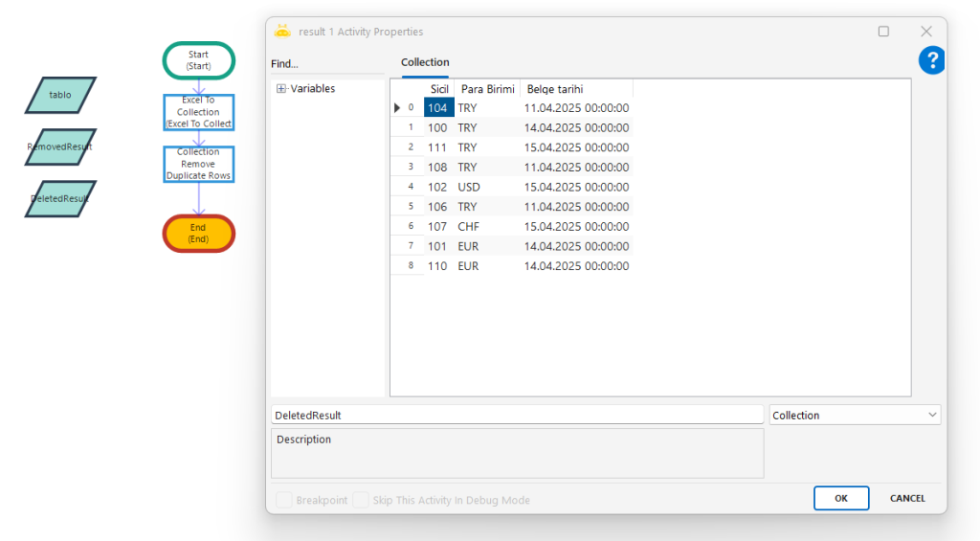Click the blue help question mark icon

[931, 61]
